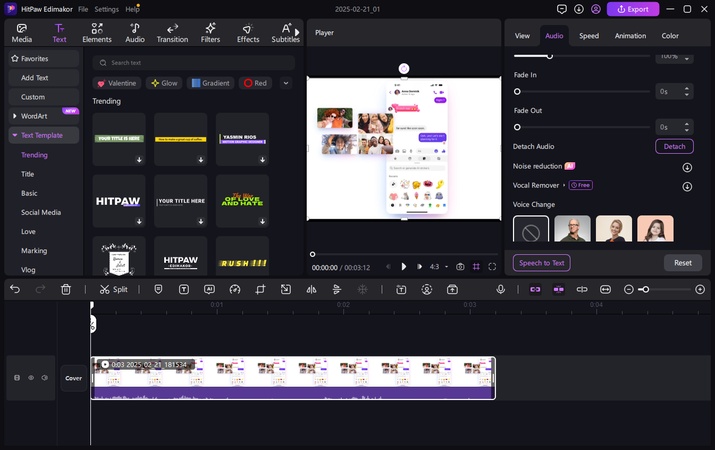Screen dimensions: 715x450
Task: Open the Settings menu
Action: pos(107,9)
